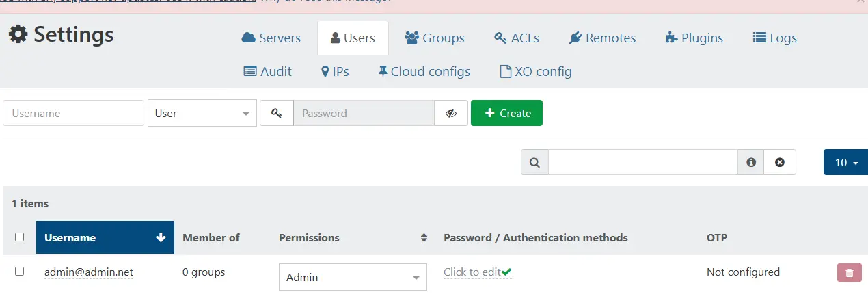Select the admin@admin.net row checkbox
Image resolution: width=868 pixels, height=301 pixels.
(19, 272)
